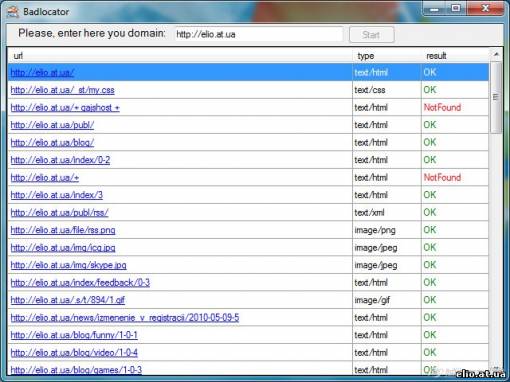Open the img/icq.jpg link
Image resolution: width=510 pixels, height=382 pixels.
pos(63,248)
